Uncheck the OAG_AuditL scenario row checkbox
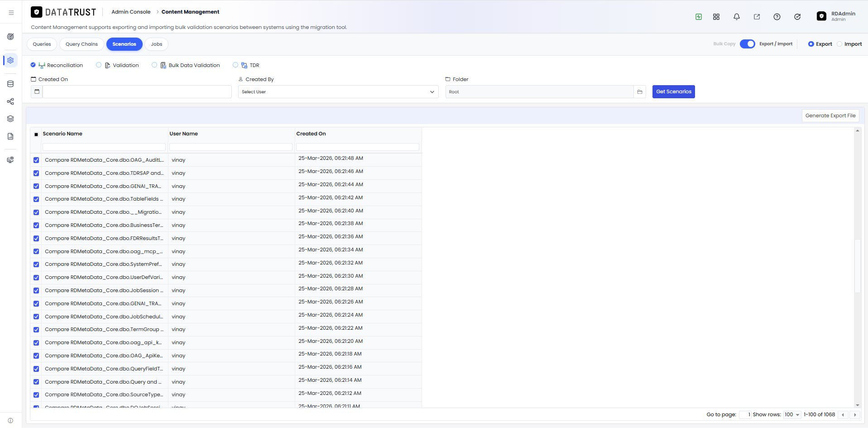Image resolution: width=868 pixels, height=428 pixels. tap(36, 160)
